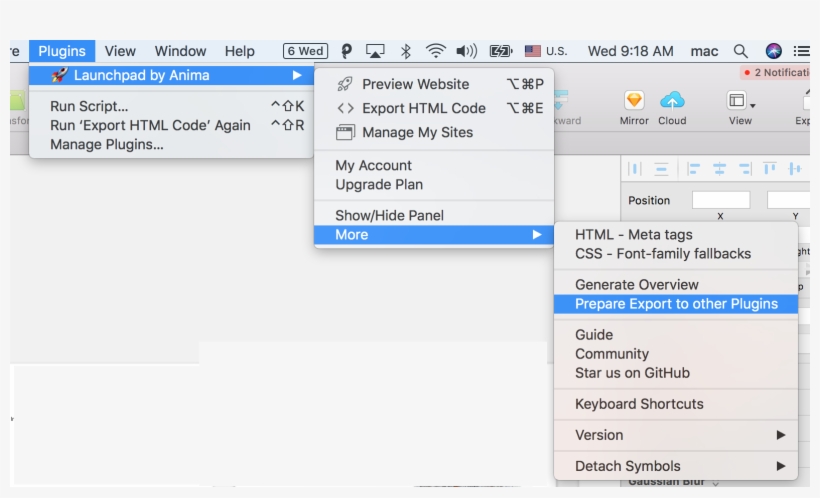Select HTML - Meta tags
Viewport: 820px width, 498px height.
click(676, 235)
